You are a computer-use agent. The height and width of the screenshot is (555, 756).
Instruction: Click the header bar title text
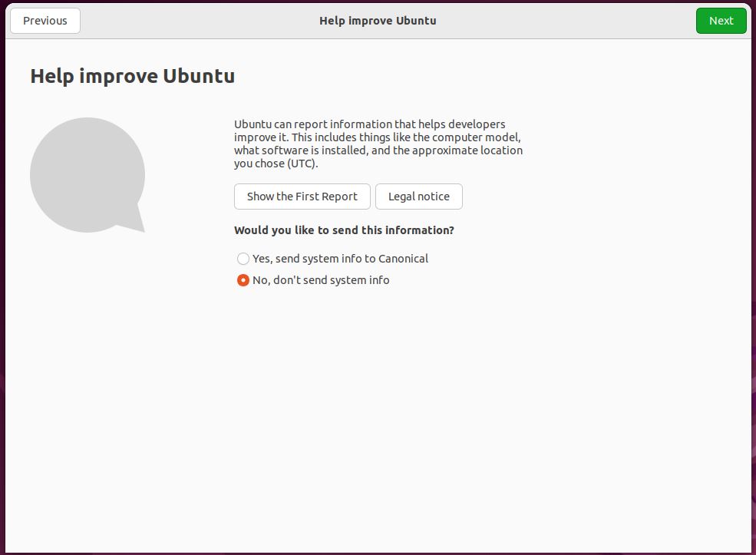[378, 21]
